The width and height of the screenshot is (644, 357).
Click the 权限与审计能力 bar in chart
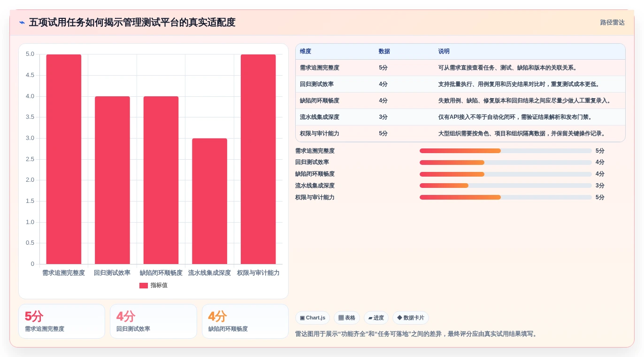pyautogui.click(x=258, y=159)
